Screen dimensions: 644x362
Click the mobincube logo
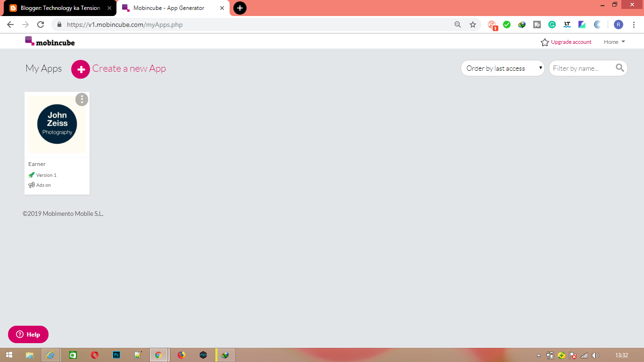[x=50, y=41]
